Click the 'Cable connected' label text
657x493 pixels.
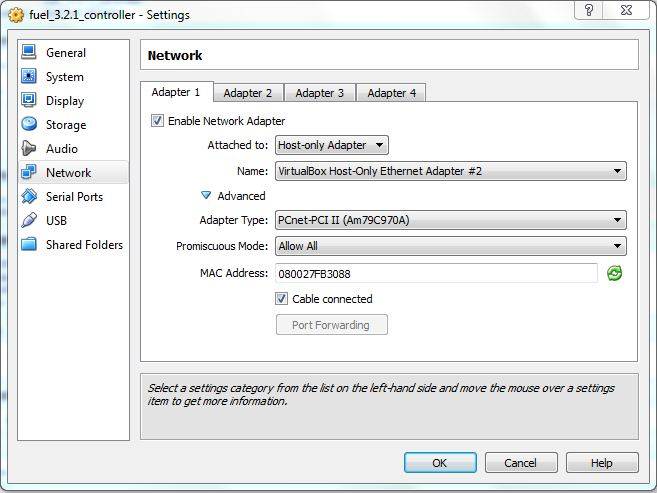point(332,299)
